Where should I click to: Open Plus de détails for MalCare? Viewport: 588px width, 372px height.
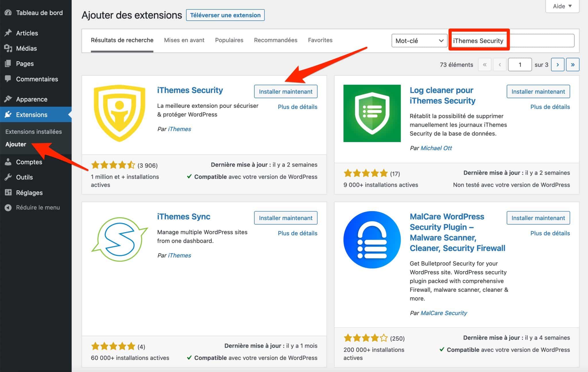[x=550, y=233]
